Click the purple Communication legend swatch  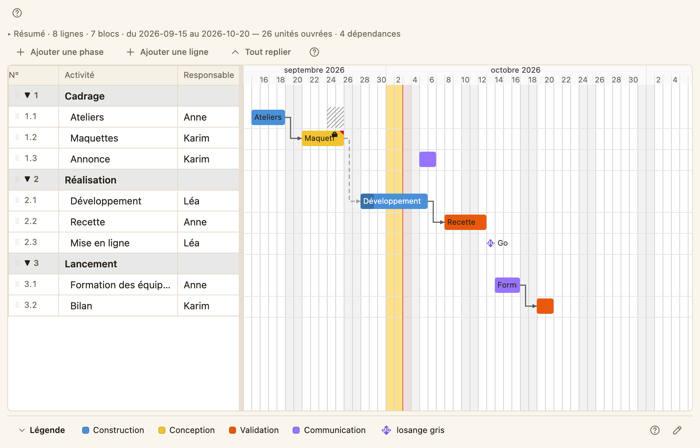pos(296,430)
